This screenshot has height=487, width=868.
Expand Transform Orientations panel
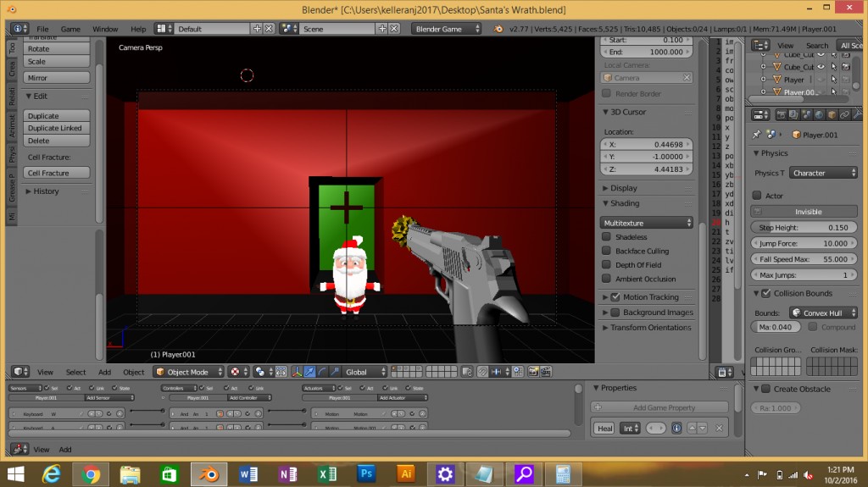coord(647,328)
